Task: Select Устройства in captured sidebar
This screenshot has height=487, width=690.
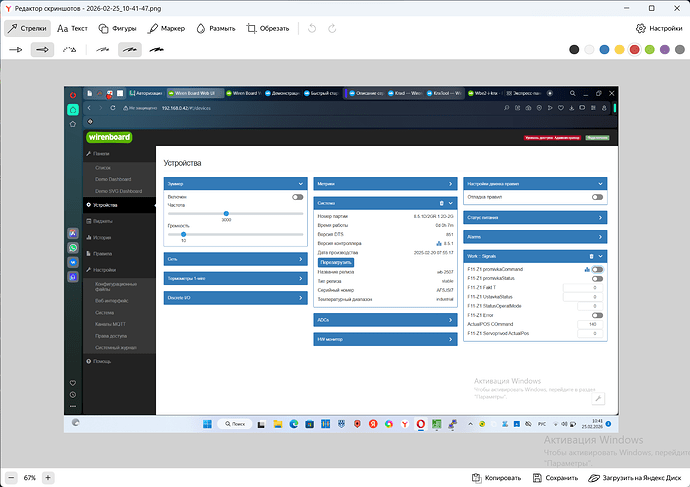Action: point(119,205)
